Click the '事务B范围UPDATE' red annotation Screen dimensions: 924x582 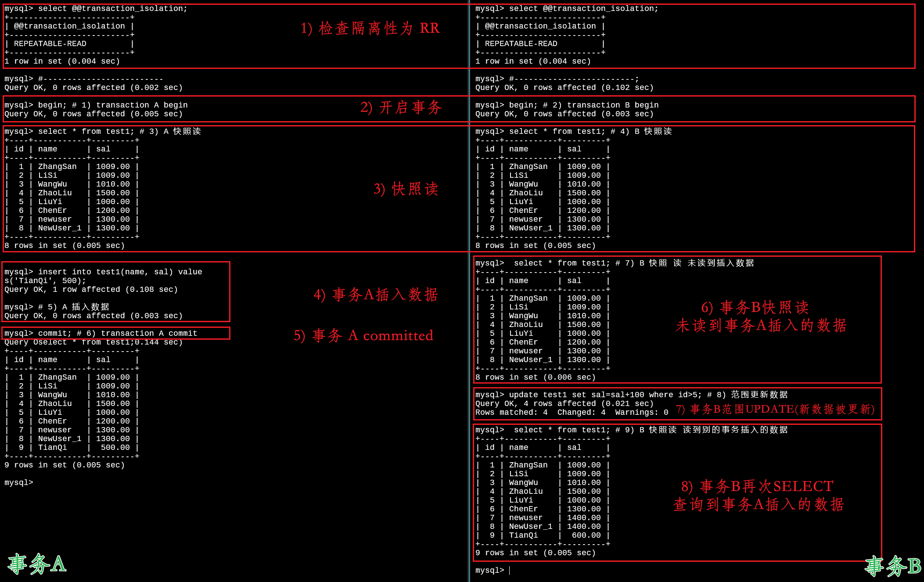click(775, 409)
